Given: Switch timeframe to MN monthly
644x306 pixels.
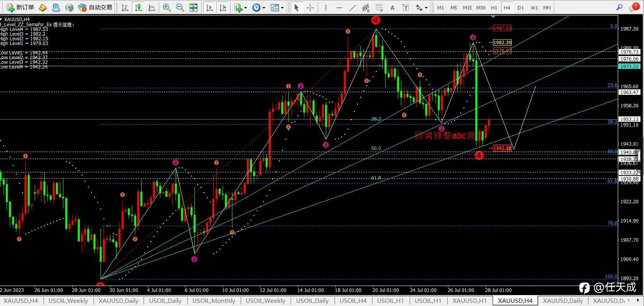Looking at the screenshot, I should click(x=547, y=7).
